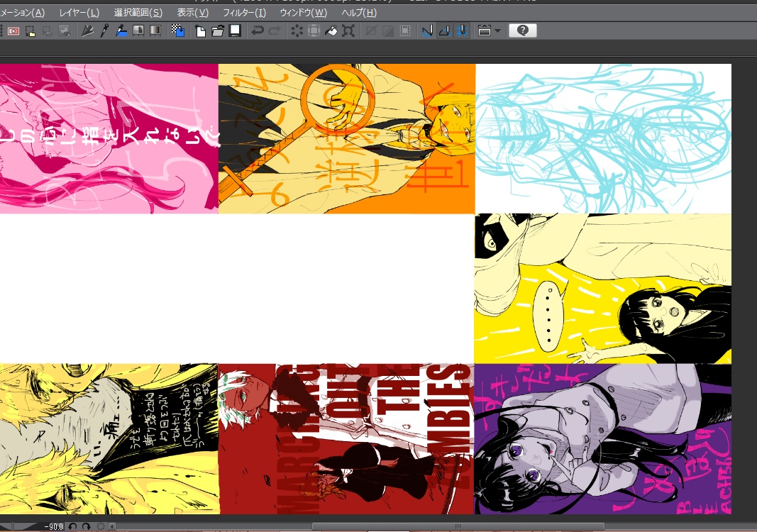This screenshot has height=532, width=757.
Task: Click the half-tone gradient box icon
Action: pos(138,31)
